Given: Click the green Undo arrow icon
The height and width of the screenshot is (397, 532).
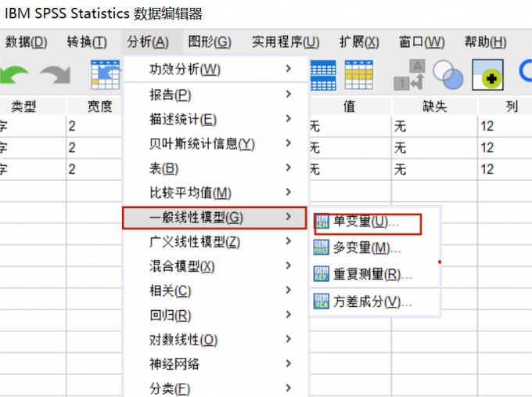Looking at the screenshot, I should click(x=13, y=74).
